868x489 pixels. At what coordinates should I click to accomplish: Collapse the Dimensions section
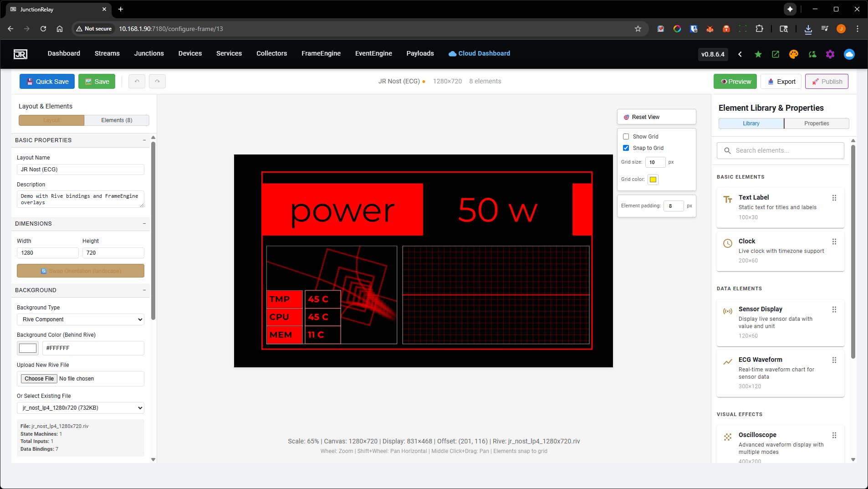tap(144, 223)
